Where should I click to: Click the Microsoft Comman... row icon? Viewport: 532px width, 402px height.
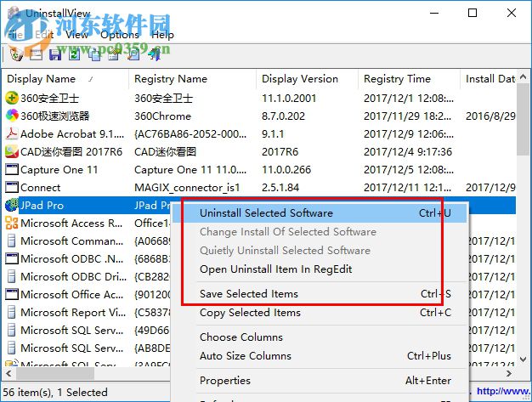pos(12,241)
